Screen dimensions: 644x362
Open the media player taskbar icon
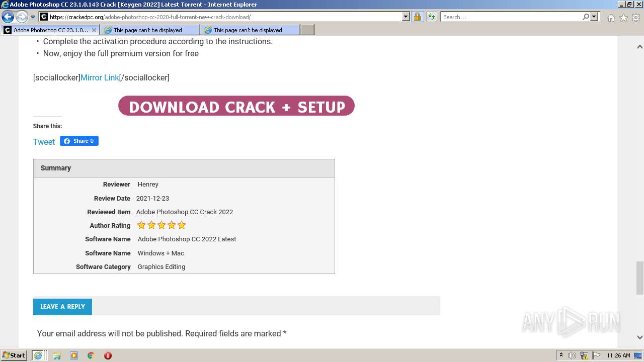click(x=74, y=355)
